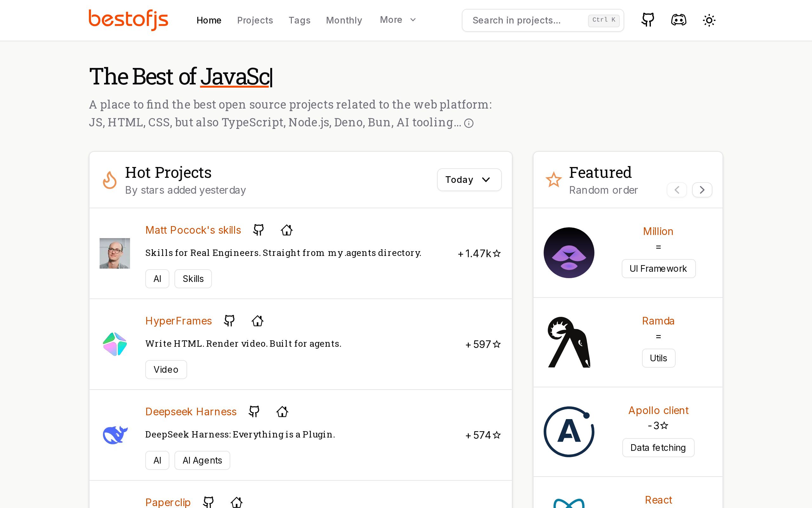Open GitHub repo icon for Paperclip
Screen dimensions: 812x508
pos(208,502)
